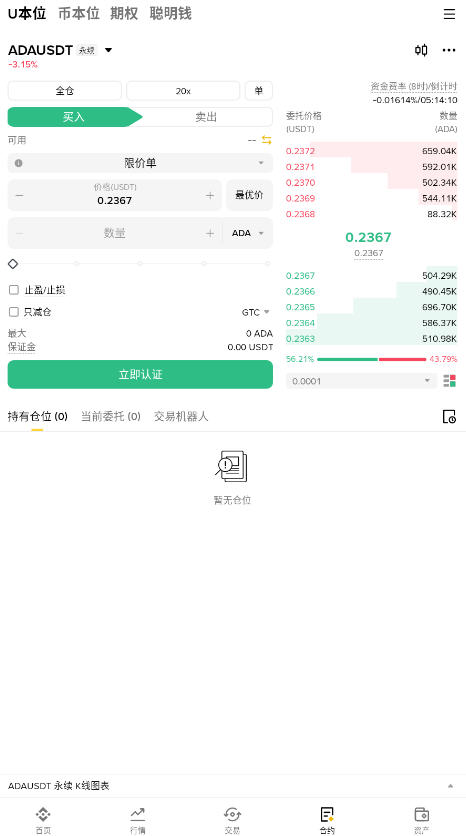Image resolution: width=466 pixels, height=836 pixels.
Task: Open the order history icon
Action: click(x=449, y=417)
